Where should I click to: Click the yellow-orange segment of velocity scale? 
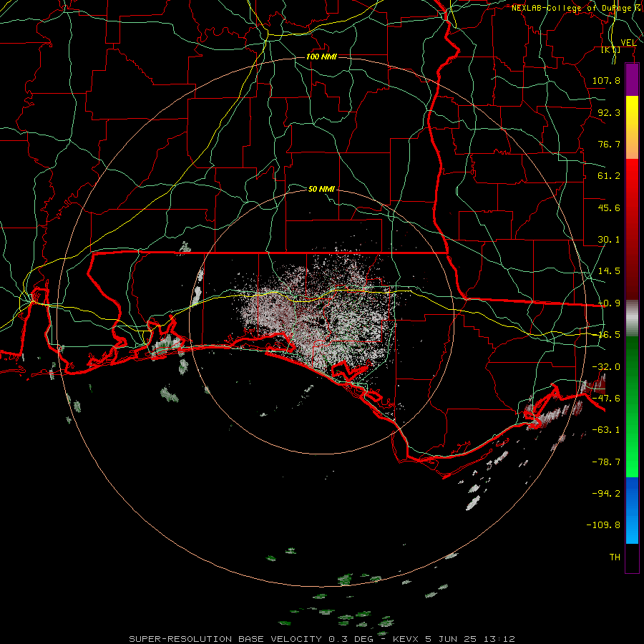632,127
